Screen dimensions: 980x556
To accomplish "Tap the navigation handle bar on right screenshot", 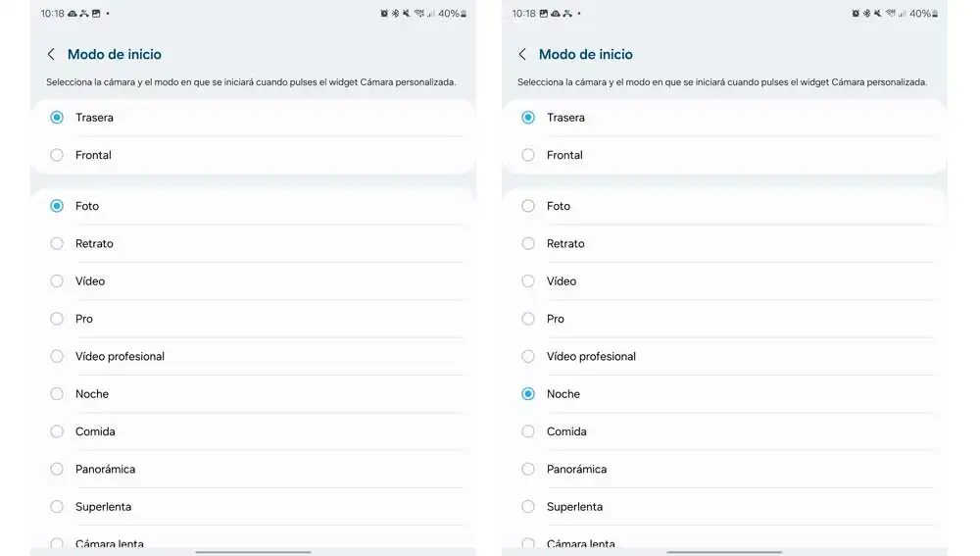I will pos(724,552).
